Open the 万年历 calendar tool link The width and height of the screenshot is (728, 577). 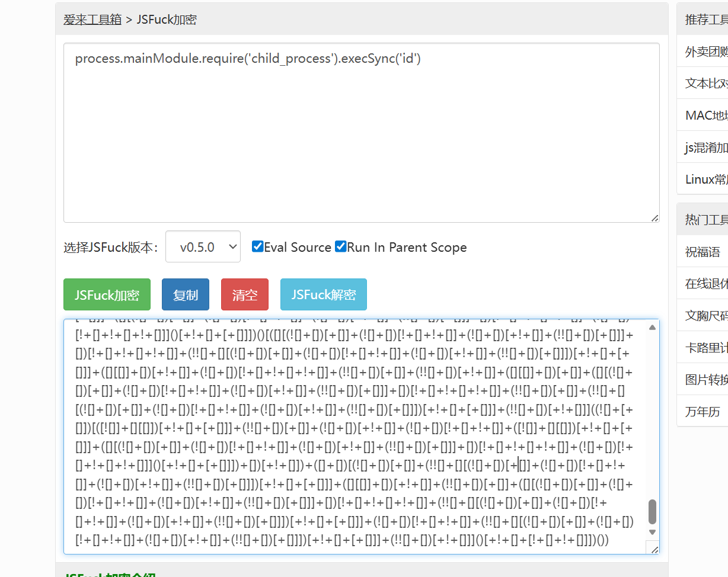pos(703,412)
